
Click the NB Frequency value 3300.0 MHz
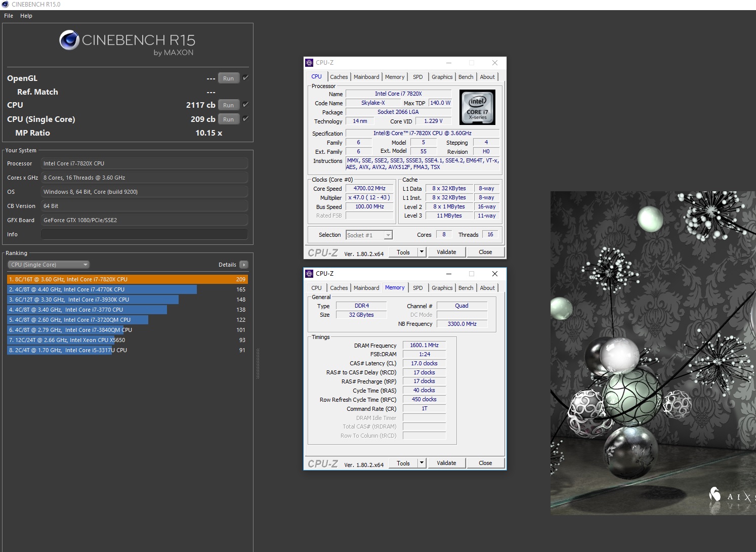(x=462, y=324)
